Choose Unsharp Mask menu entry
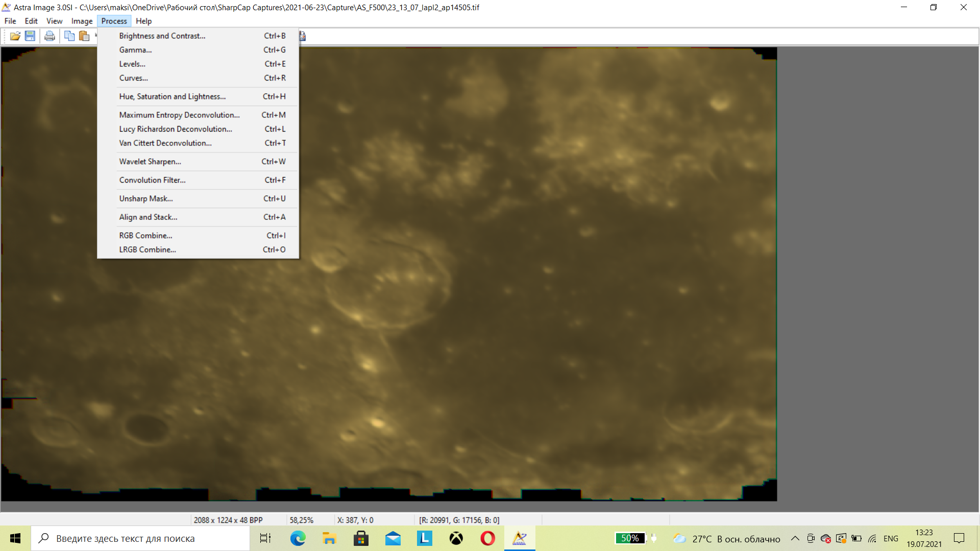 pos(146,198)
